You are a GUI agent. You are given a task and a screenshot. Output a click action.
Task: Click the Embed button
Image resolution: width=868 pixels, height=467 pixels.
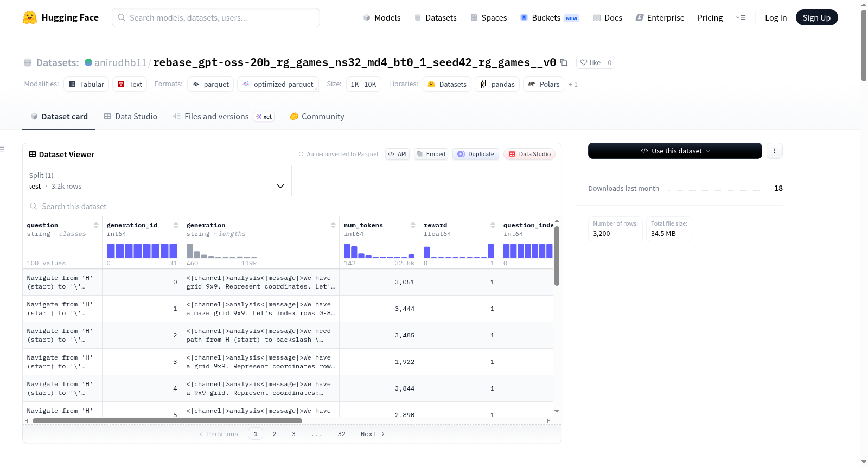431,154
